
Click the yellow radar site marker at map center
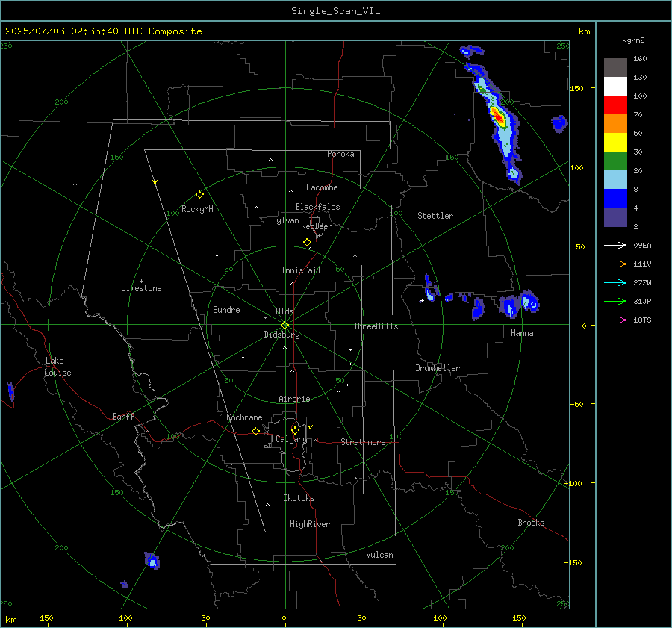click(x=285, y=325)
